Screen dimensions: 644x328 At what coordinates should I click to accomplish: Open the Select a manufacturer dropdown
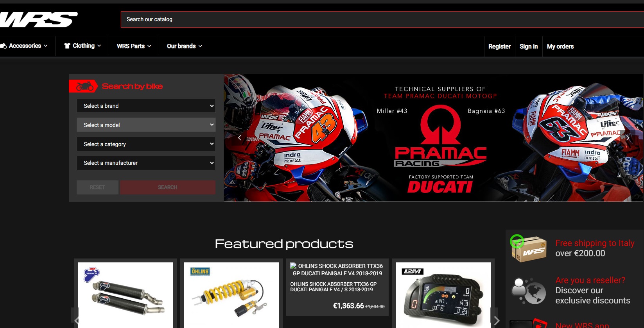tap(146, 163)
